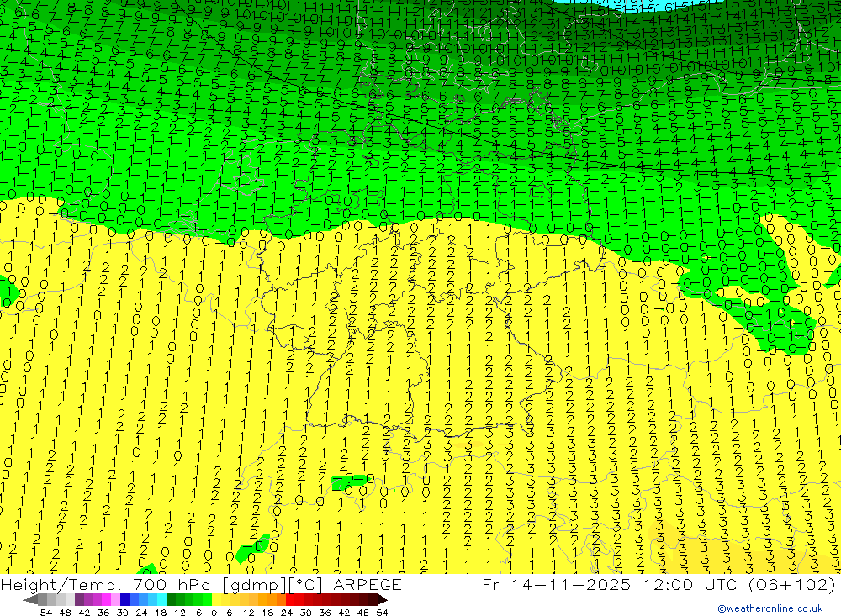Pick the bright yellow legend swatch above 0
The width and height of the screenshot is (841, 616).
[216, 600]
